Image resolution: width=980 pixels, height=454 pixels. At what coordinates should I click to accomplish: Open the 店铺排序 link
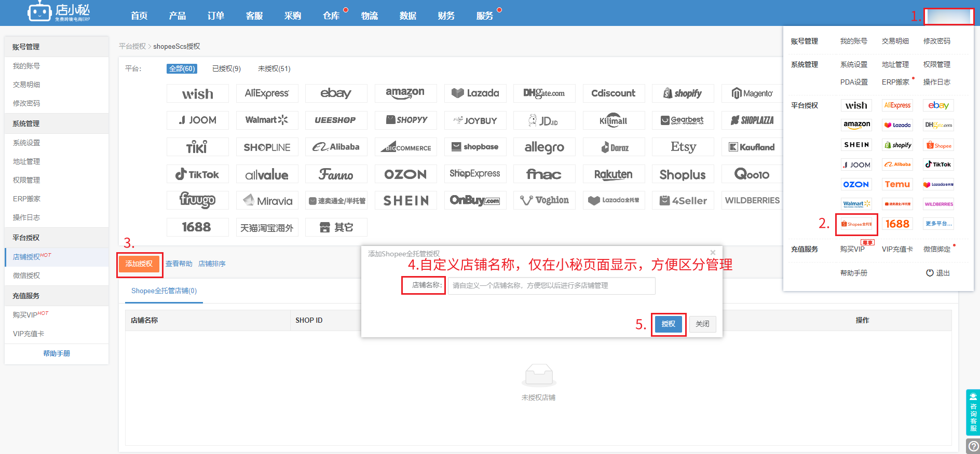coord(212,264)
